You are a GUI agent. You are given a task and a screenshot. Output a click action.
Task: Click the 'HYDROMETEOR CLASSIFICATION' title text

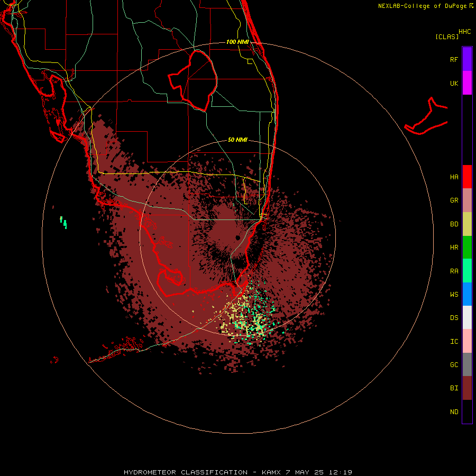click(x=186, y=472)
